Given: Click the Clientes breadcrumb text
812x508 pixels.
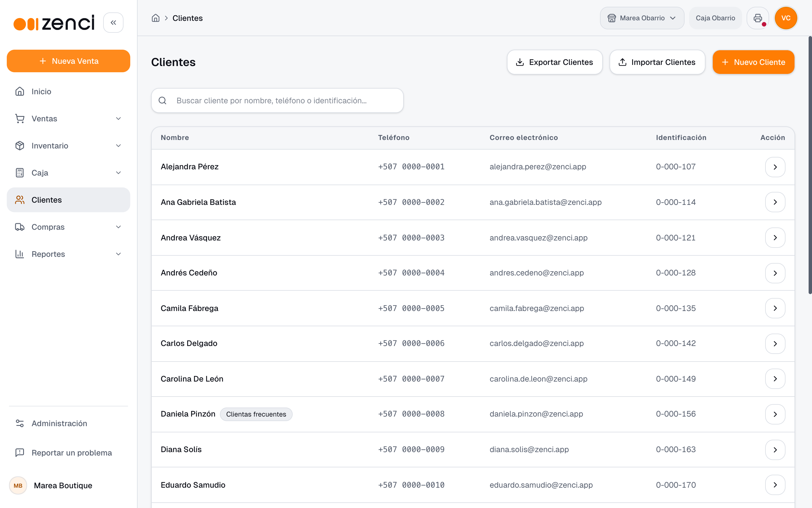Looking at the screenshot, I should (187, 18).
